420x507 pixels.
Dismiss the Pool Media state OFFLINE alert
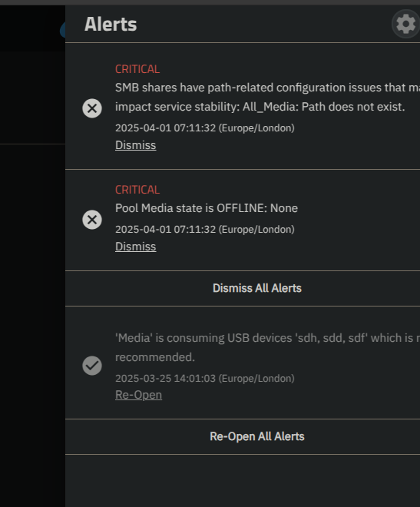pyautogui.click(x=136, y=247)
